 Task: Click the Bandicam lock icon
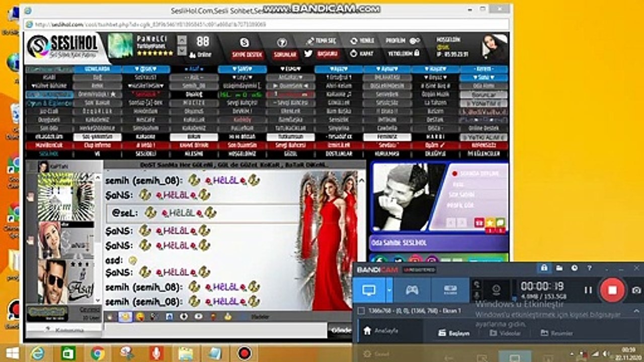(x=544, y=268)
